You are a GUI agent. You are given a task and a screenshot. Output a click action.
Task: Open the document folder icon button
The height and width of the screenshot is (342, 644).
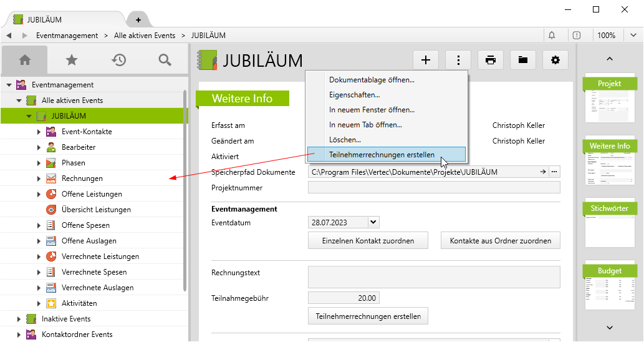(523, 60)
